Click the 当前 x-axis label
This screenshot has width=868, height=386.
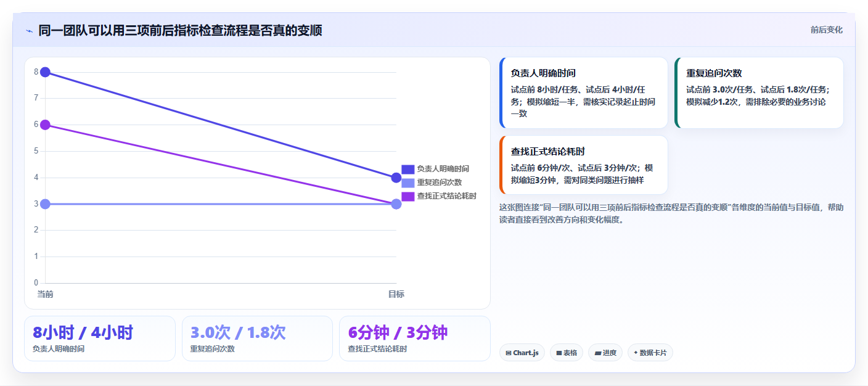tap(45, 294)
